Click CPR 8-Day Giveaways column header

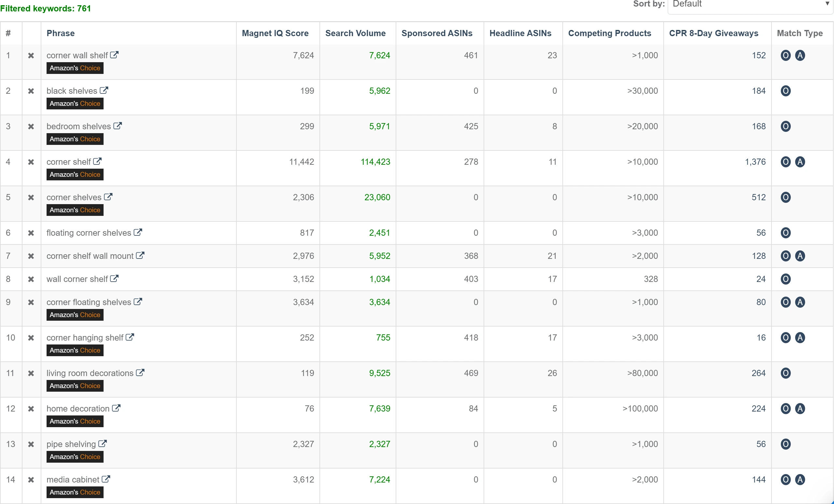click(714, 33)
